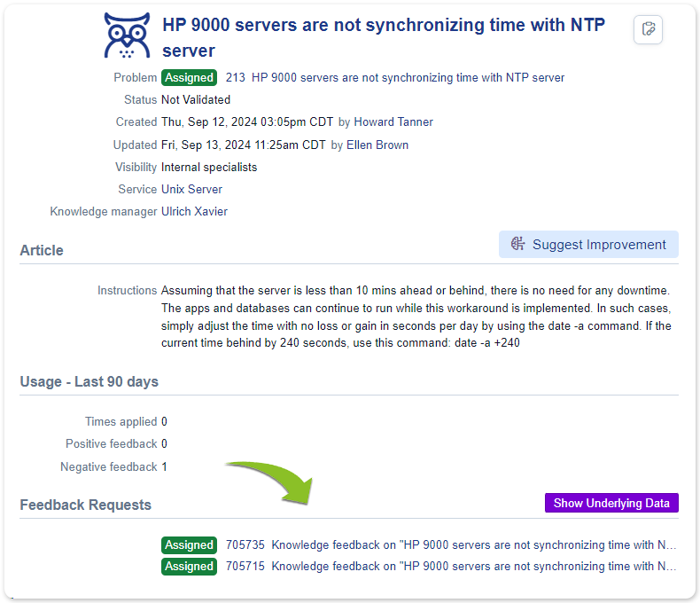Click the Positive feedback value 0

[x=164, y=443]
